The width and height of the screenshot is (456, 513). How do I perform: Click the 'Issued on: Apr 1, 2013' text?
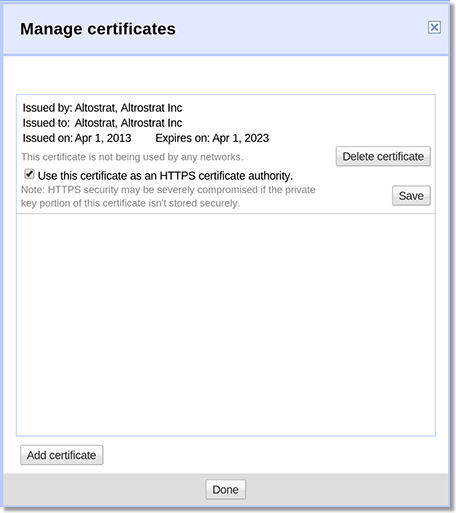click(77, 138)
